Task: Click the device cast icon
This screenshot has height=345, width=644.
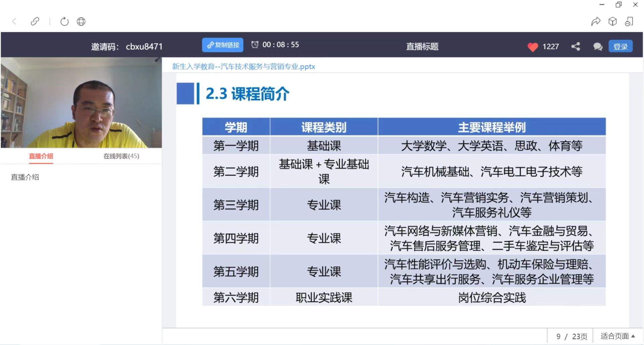Action: (629, 21)
